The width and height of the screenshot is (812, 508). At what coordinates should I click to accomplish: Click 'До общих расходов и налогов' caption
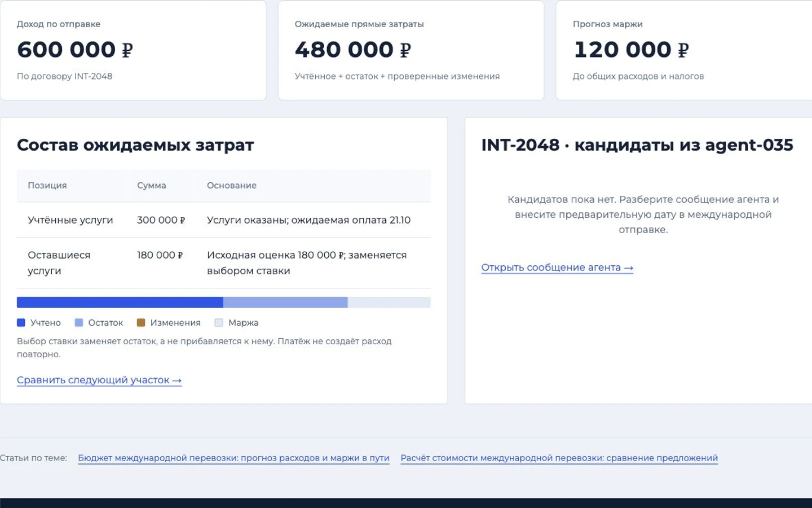point(638,76)
